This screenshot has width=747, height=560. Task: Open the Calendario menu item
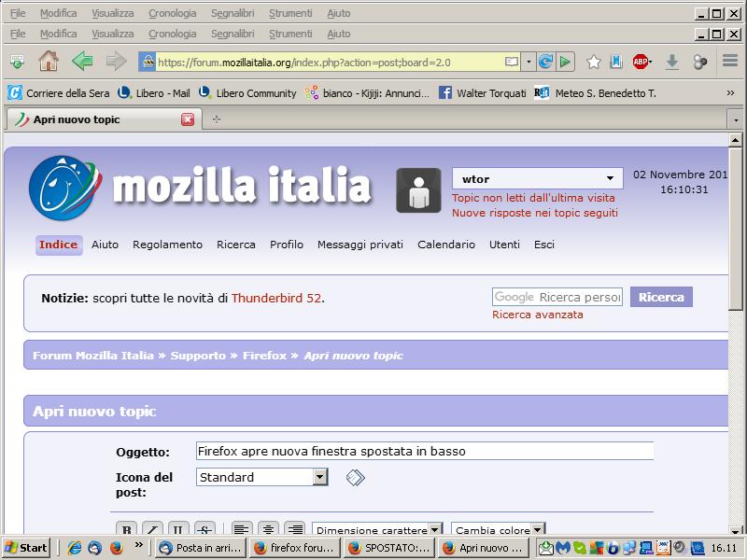446,245
